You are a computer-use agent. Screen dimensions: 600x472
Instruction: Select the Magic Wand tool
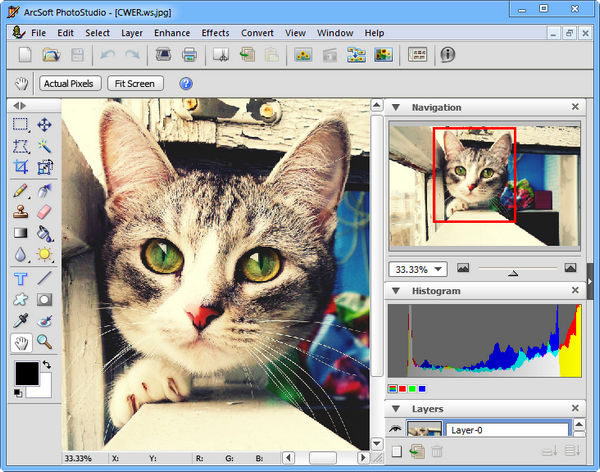(x=45, y=146)
